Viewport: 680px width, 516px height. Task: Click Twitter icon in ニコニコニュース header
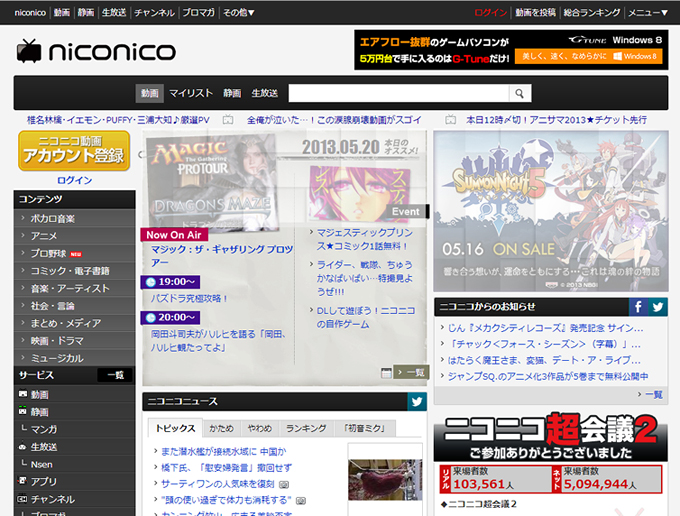pos(417,402)
